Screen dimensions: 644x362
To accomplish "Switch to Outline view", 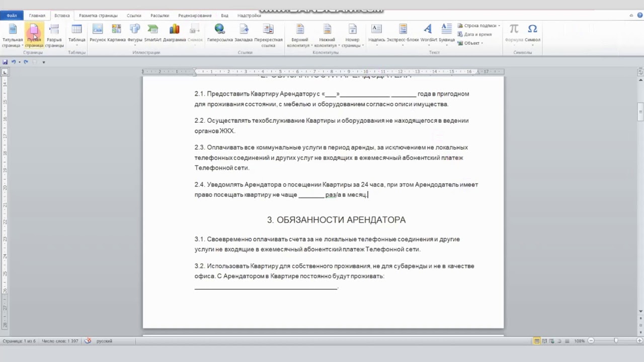I will point(559,341).
